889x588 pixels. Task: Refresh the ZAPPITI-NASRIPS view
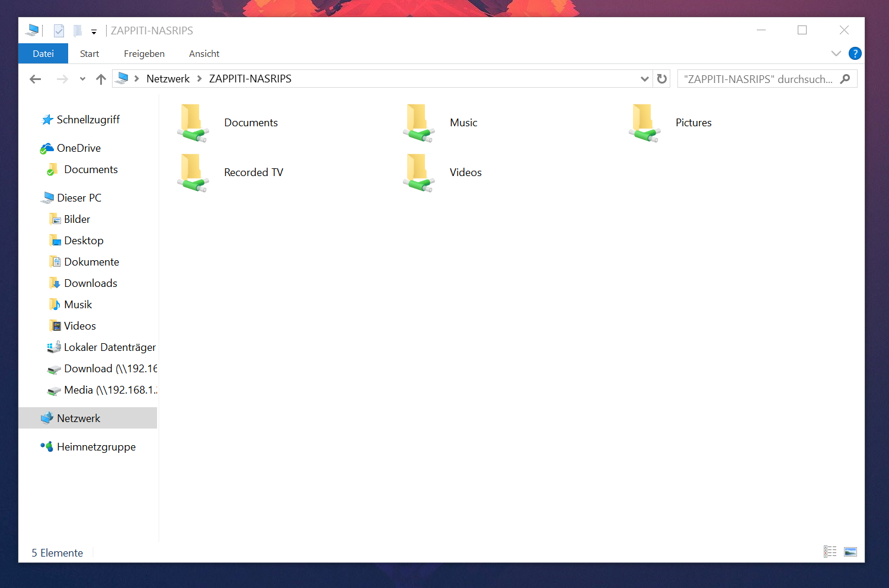[662, 79]
